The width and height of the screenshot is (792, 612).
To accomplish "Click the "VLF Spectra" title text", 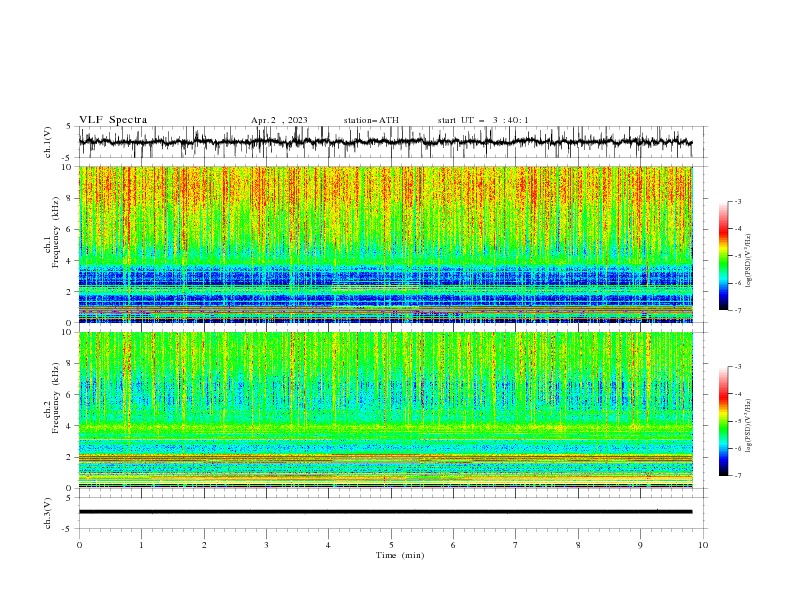I will (113, 120).
